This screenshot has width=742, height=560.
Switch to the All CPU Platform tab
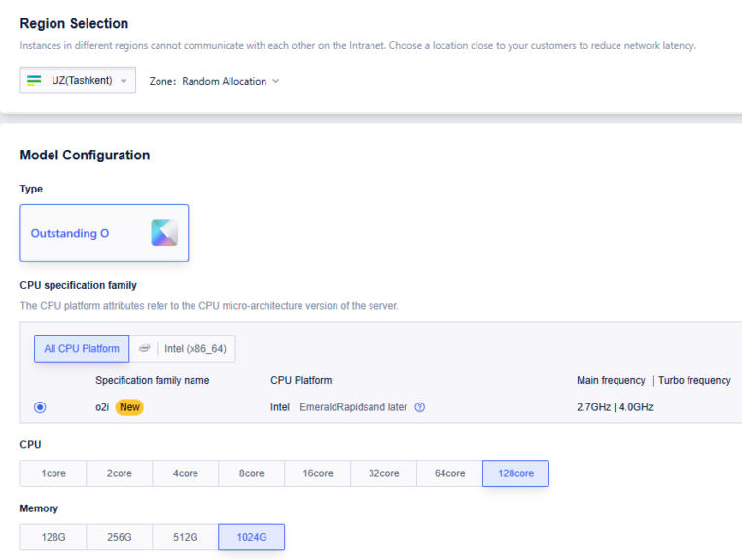coord(82,349)
